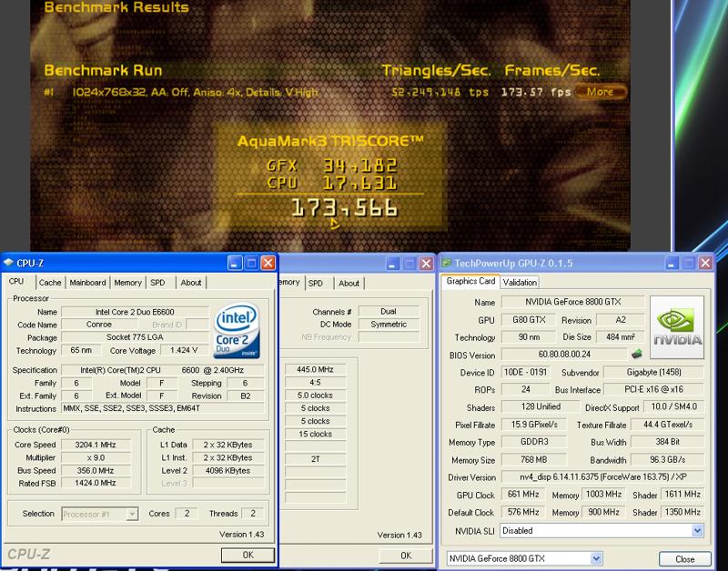The height and width of the screenshot is (571, 728).
Task: Click the GPU value G80 GTX
Action: [x=529, y=319]
